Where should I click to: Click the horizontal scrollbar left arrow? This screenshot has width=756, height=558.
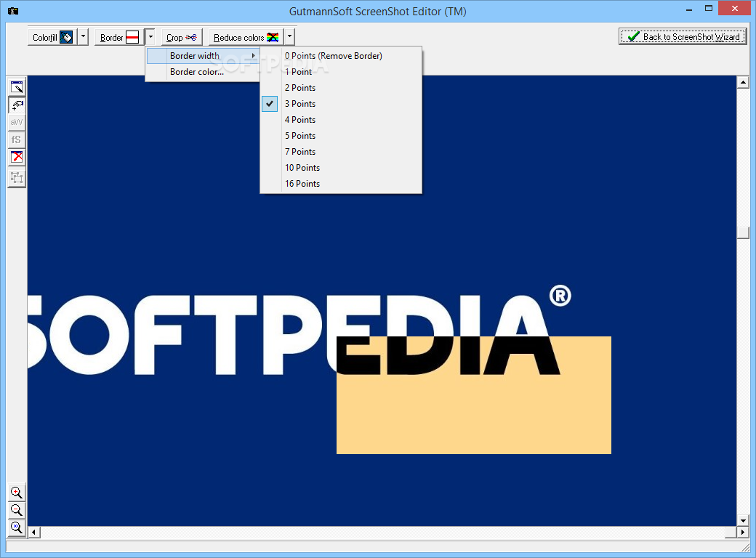tap(33, 533)
